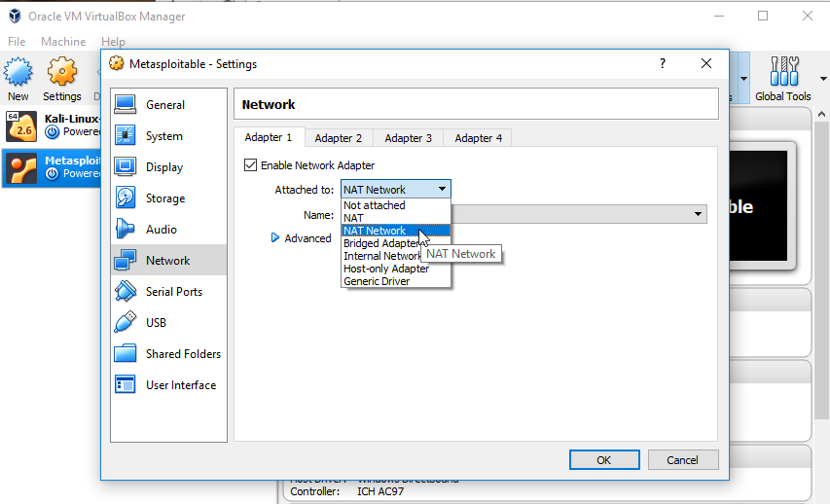This screenshot has height=504, width=830.
Task: Select the Kali-Linux virtual machine entry
Action: point(52,126)
